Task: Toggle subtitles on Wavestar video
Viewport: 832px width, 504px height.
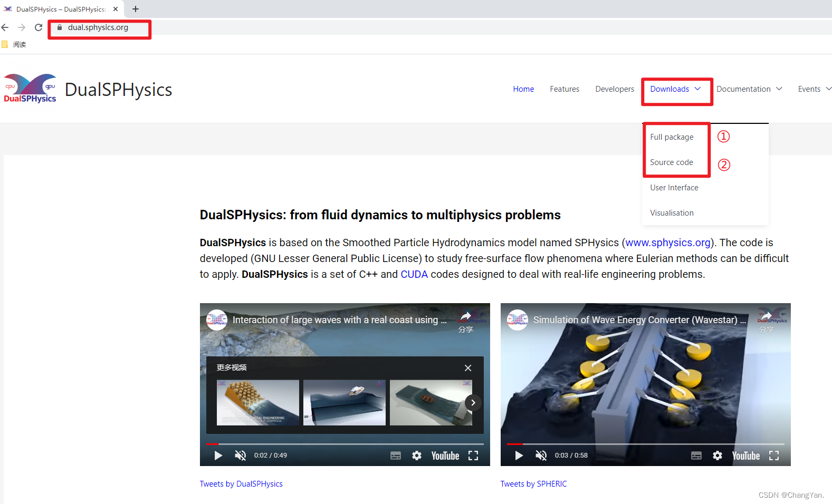Action: (696, 455)
